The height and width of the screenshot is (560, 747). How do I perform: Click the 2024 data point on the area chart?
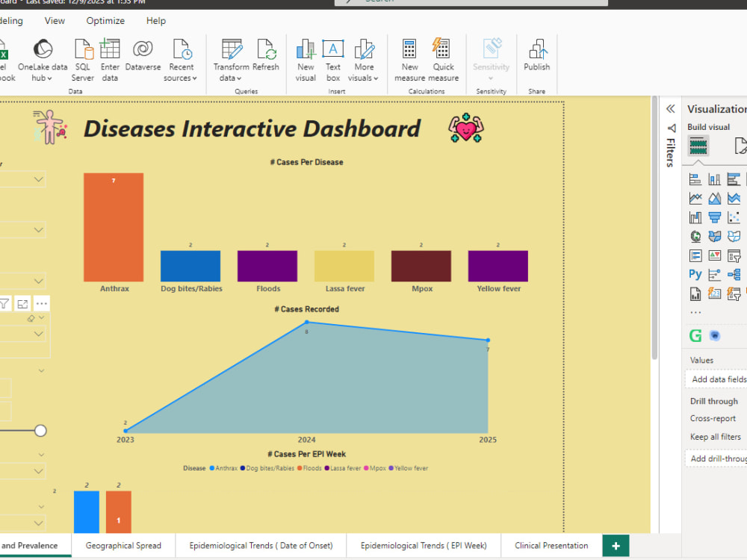click(x=307, y=323)
